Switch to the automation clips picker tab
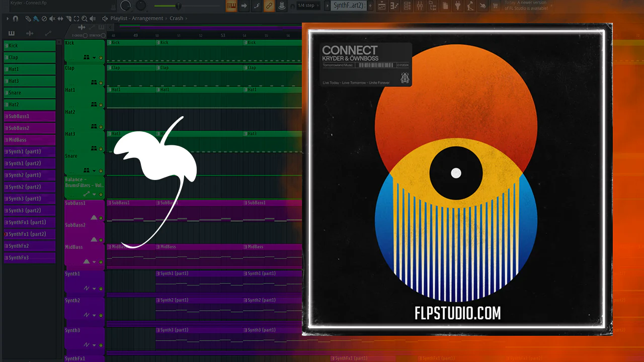Screen dimensions: 644x362 pos(48,34)
